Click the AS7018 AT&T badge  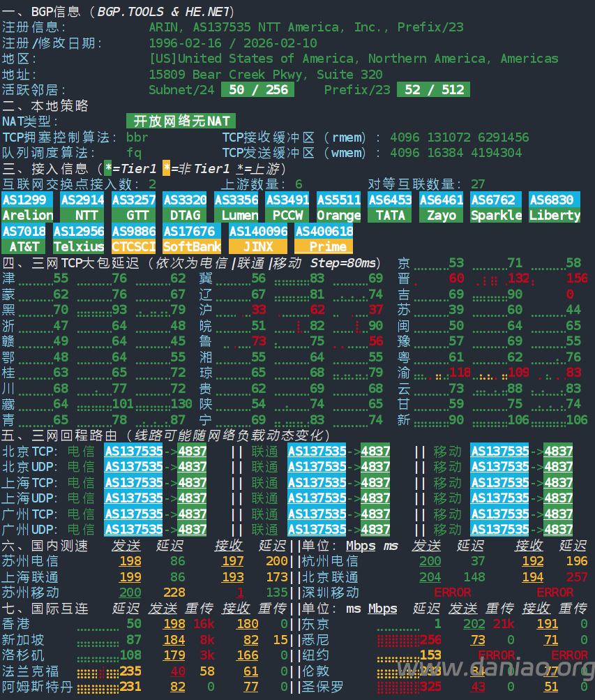click(x=24, y=239)
